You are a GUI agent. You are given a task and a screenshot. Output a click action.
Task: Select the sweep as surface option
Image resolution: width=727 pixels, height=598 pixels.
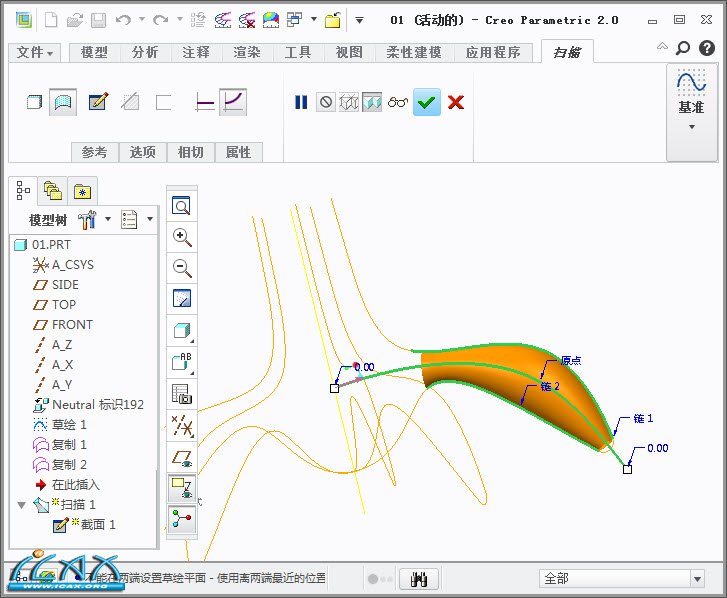[x=63, y=102]
